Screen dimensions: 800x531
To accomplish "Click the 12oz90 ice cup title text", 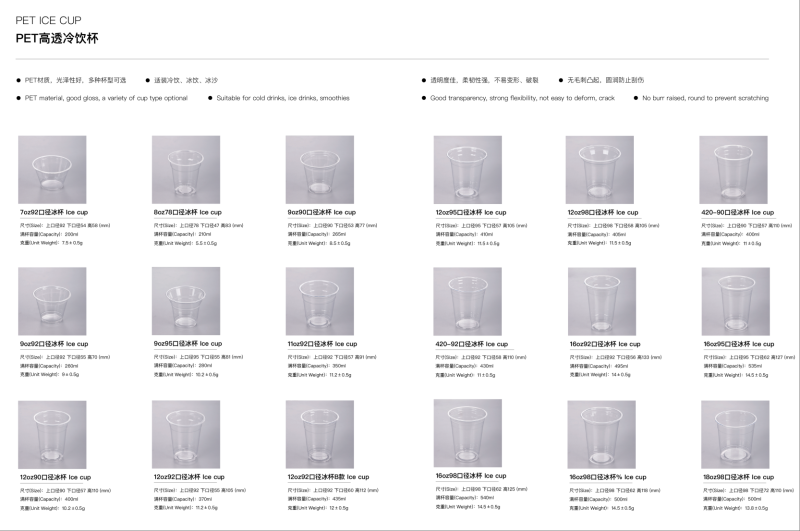I will point(54,478).
